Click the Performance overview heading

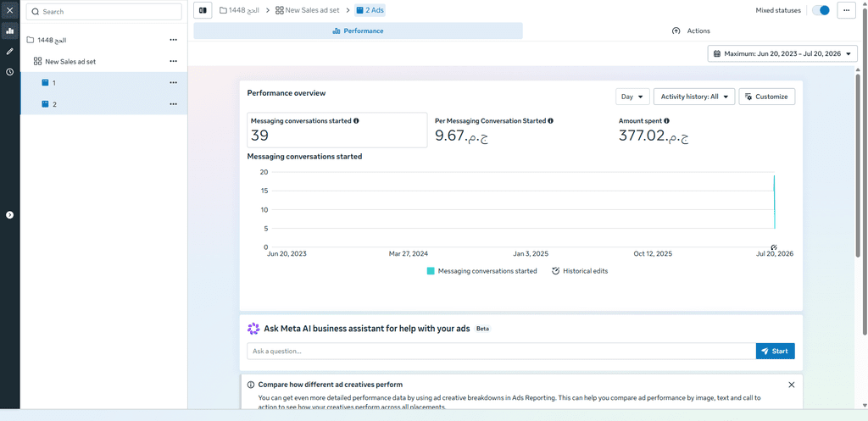click(287, 93)
